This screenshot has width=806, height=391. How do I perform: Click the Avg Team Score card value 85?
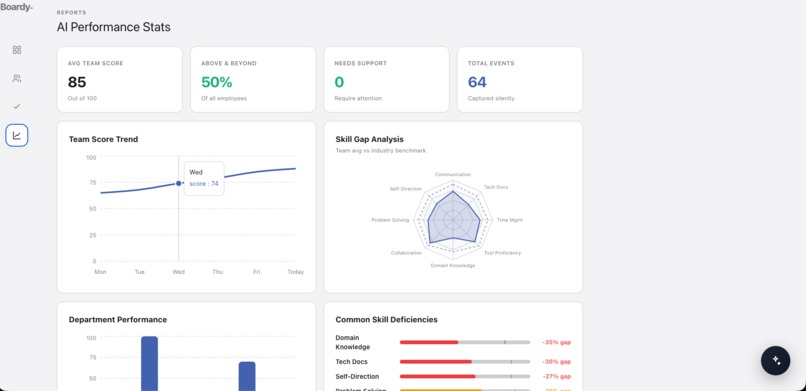pyautogui.click(x=77, y=82)
